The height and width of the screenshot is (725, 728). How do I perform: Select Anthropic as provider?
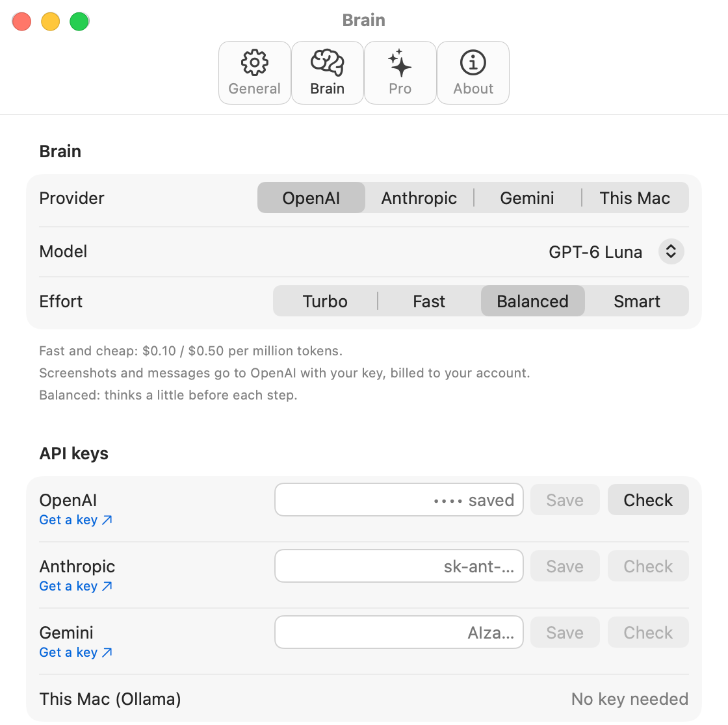click(x=419, y=197)
